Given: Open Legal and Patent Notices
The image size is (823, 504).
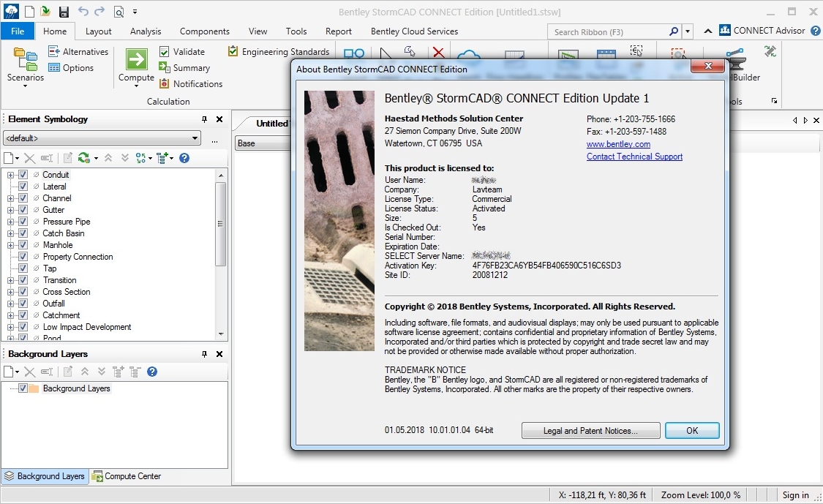Looking at the screenshot, I should point(590,431).
